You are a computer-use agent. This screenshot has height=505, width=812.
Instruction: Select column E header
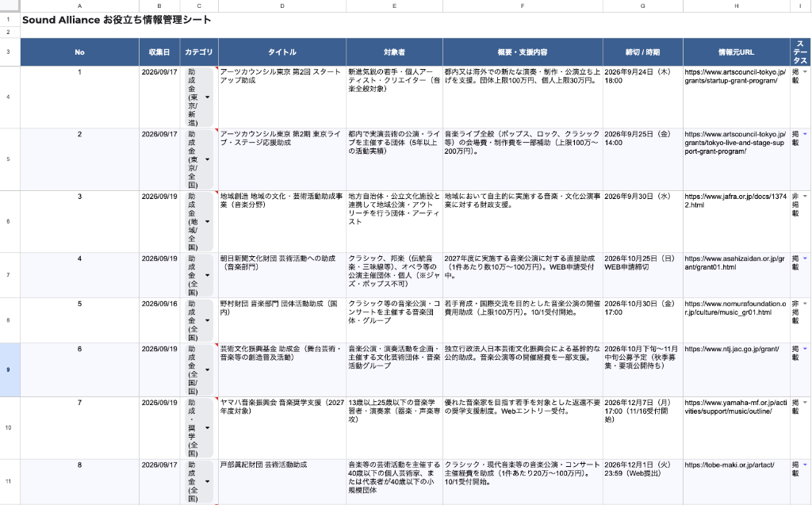point(394,6)
